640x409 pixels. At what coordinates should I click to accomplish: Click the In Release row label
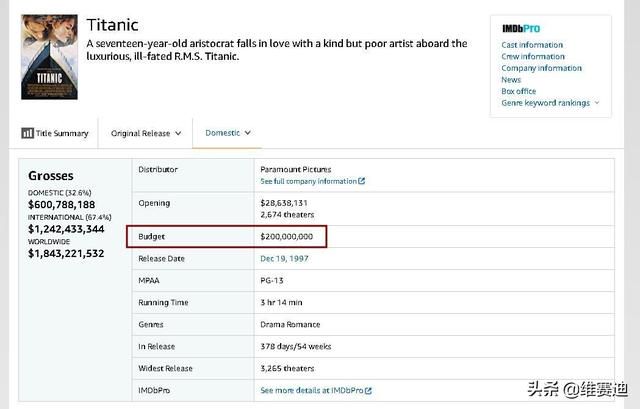pyautogui.click(x=156, y=347)
